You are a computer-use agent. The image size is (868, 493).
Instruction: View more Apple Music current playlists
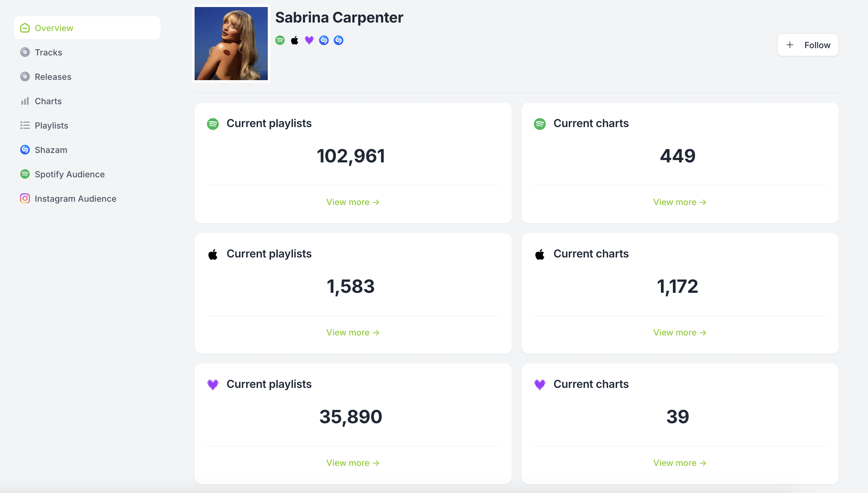pos(353,332)
